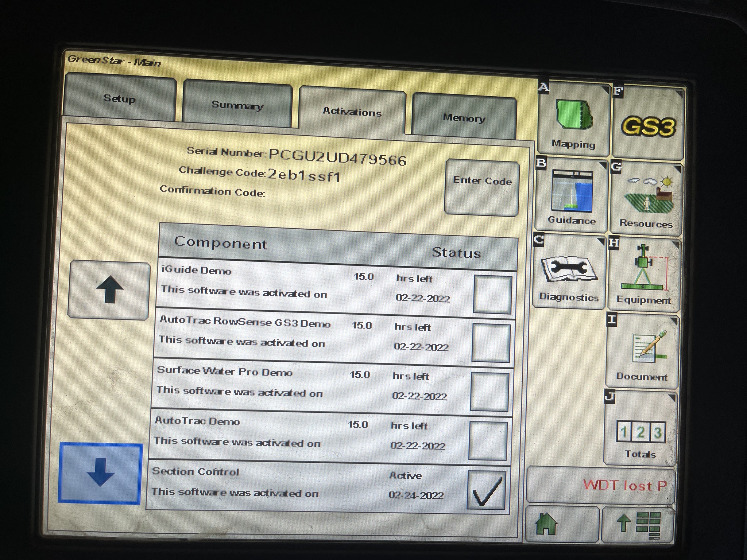Toggle the Surface Water Pro Demo checkbox

click(x=489, y=392)
